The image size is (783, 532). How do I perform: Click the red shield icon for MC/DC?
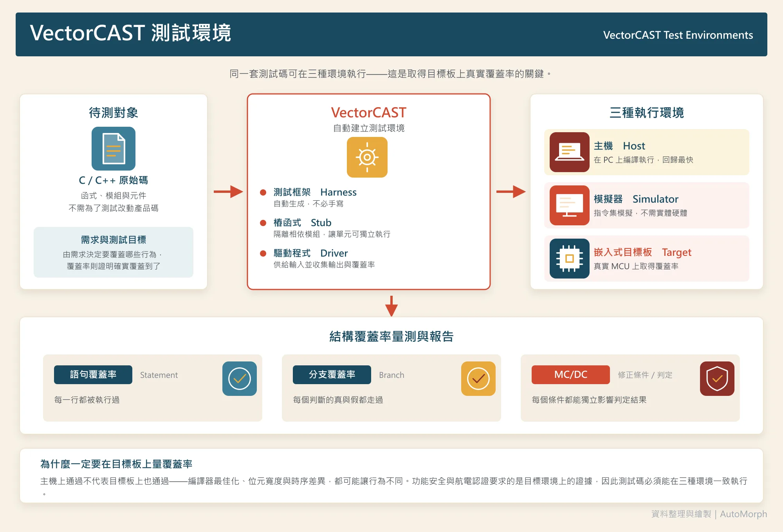[717, 379]
